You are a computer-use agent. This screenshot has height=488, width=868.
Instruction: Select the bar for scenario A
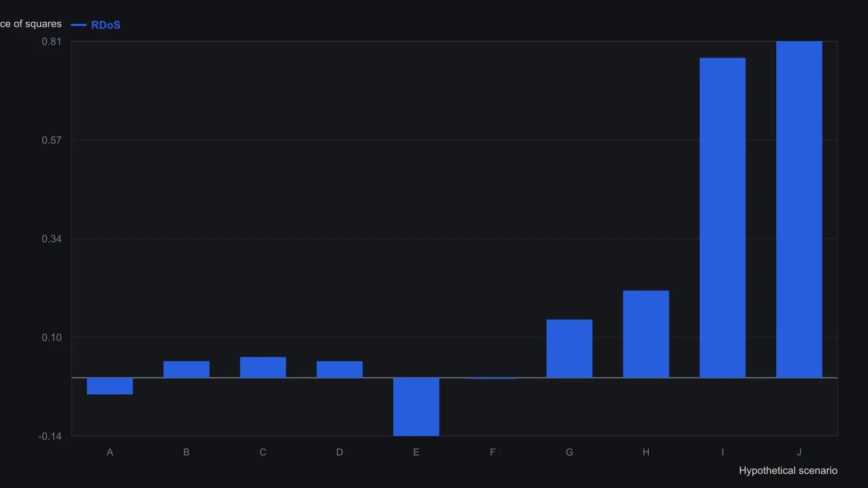tap(110, 386)
